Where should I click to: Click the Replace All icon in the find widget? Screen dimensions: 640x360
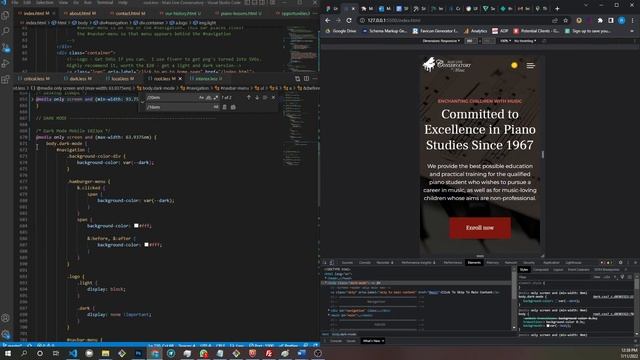coord(233,107)
